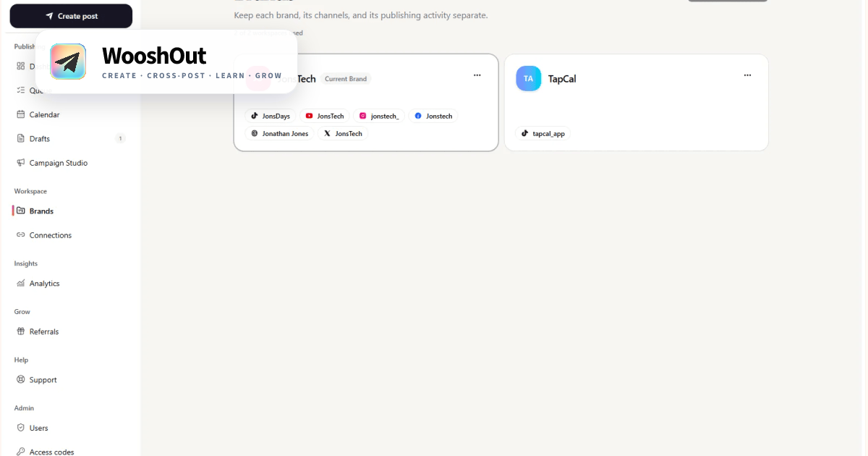Image resolution: width=868 pixels, height=456 pixels.
Task: Click the JonsTech X channel chip
Action: tap(343, 133)
